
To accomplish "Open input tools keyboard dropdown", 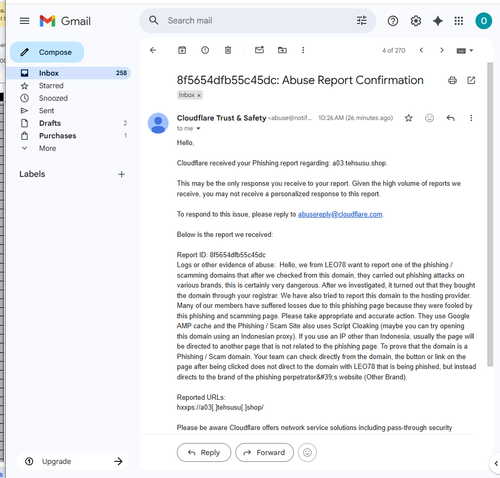I will [x=465, y=51].
